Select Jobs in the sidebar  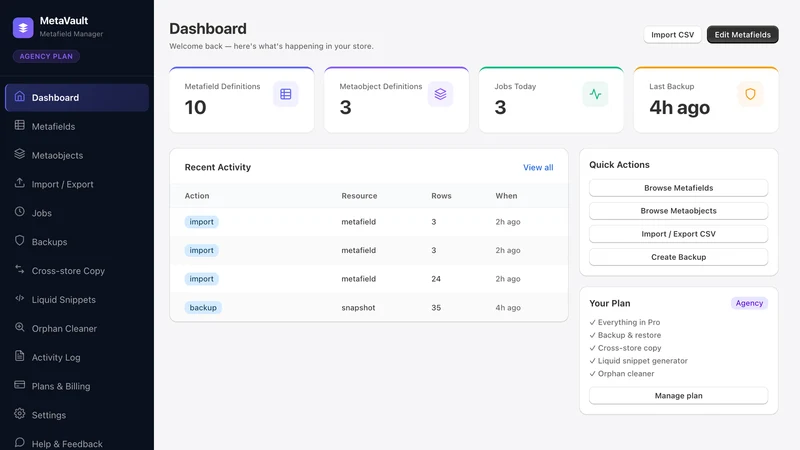(77, 213)
